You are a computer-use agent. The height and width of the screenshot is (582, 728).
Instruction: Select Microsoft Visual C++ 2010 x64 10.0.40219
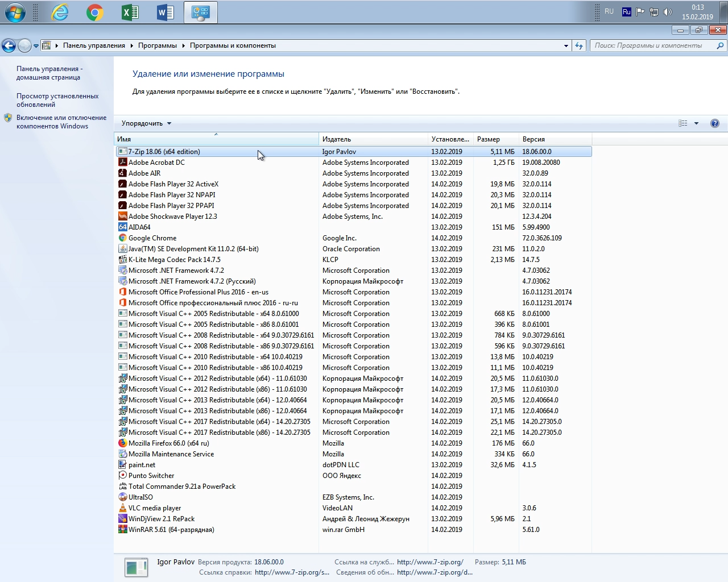click(x=353, y=357)
